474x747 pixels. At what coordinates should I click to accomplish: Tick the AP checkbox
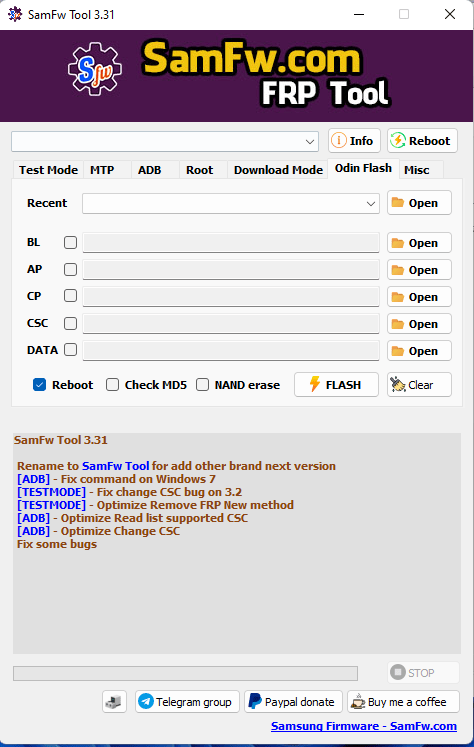click(71, 270)
